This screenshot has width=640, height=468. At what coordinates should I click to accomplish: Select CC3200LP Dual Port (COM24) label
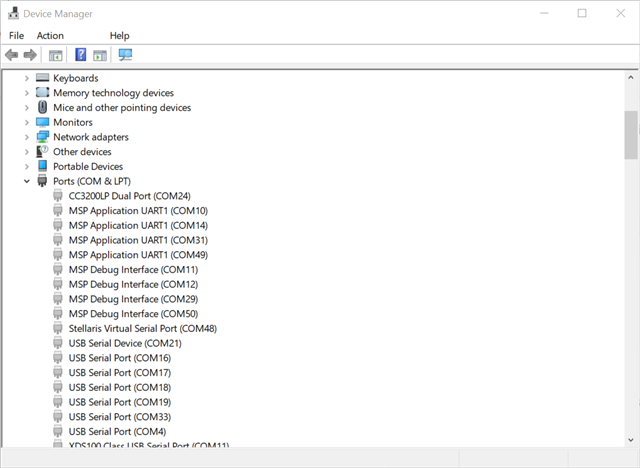[x=129, y=196]
